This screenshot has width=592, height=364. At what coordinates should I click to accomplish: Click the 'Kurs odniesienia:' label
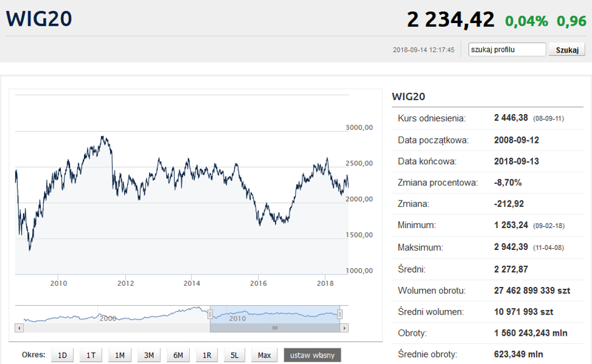pos(432,118)
